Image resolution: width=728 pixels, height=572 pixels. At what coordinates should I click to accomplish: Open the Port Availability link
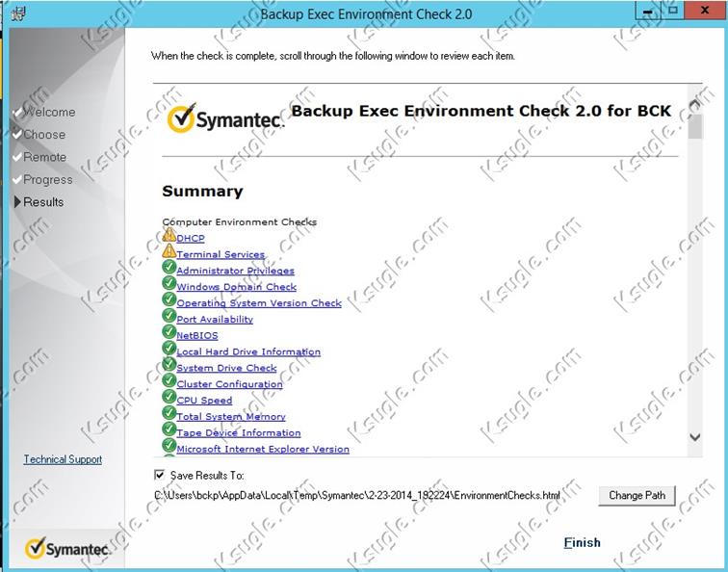point(215,320)
